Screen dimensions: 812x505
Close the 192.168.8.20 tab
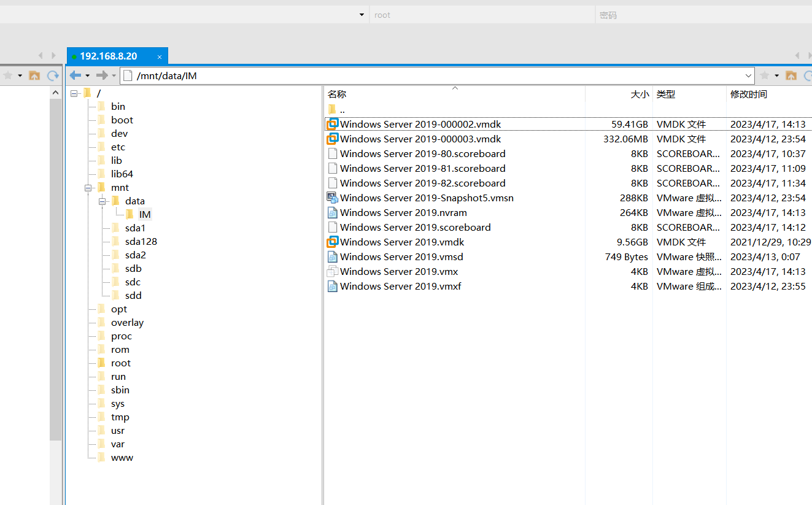(x=160, y=56)
